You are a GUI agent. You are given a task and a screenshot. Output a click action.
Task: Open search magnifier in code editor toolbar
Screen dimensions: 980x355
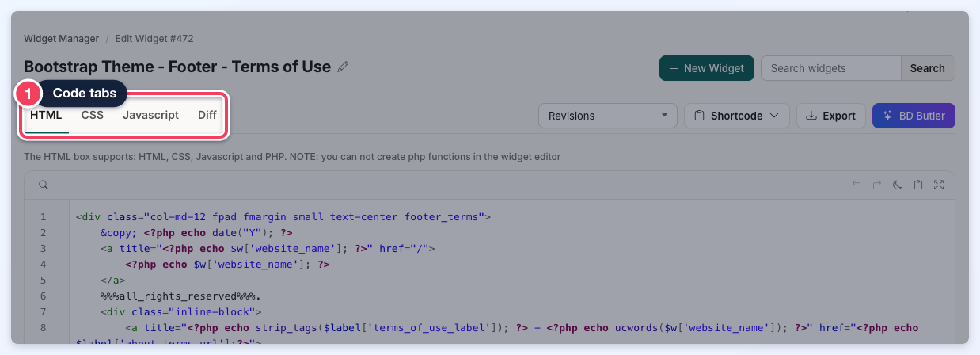pyautogui.click(x=44, y=185)
